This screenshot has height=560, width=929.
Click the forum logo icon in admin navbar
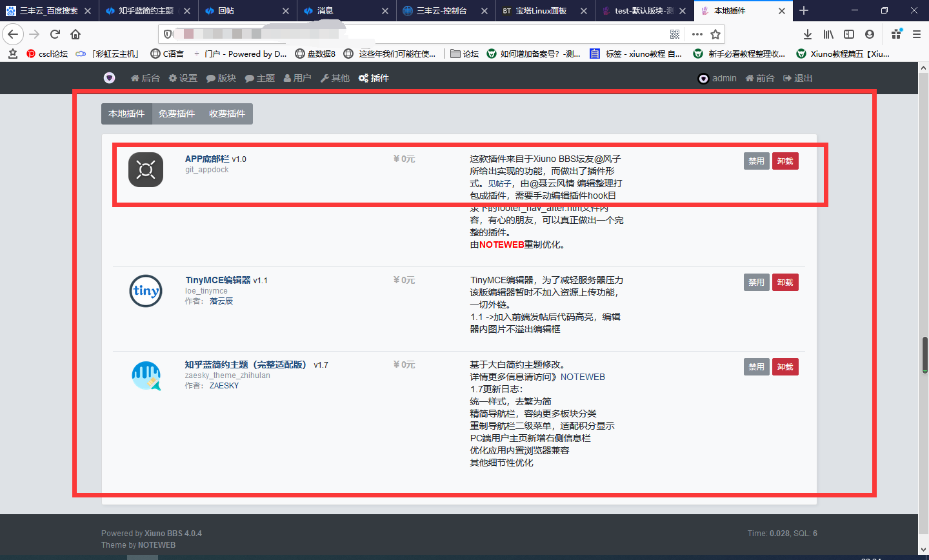point(110,78)
